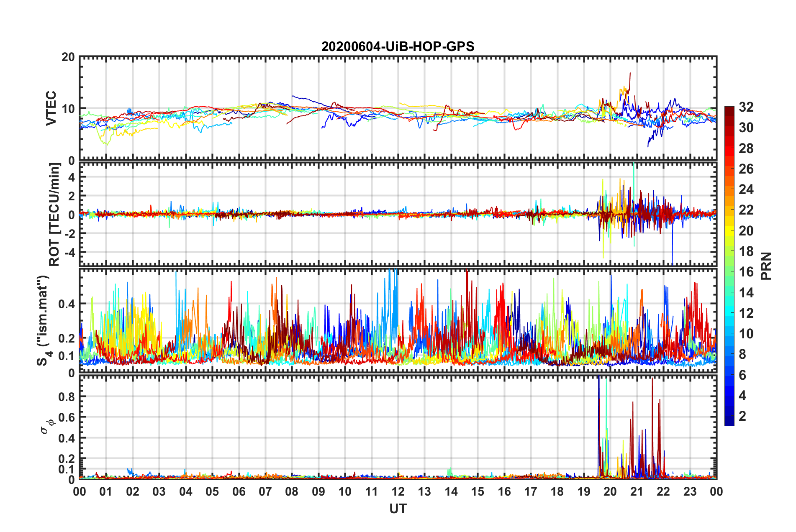Click colorbar tick label 32
This screenshot has height=532, width=796.
point(746,107)
